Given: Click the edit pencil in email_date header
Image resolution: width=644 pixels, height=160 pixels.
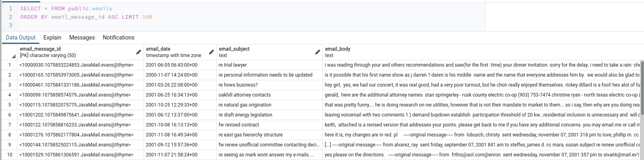Looking at the screenshot, I should click(211, 52).
